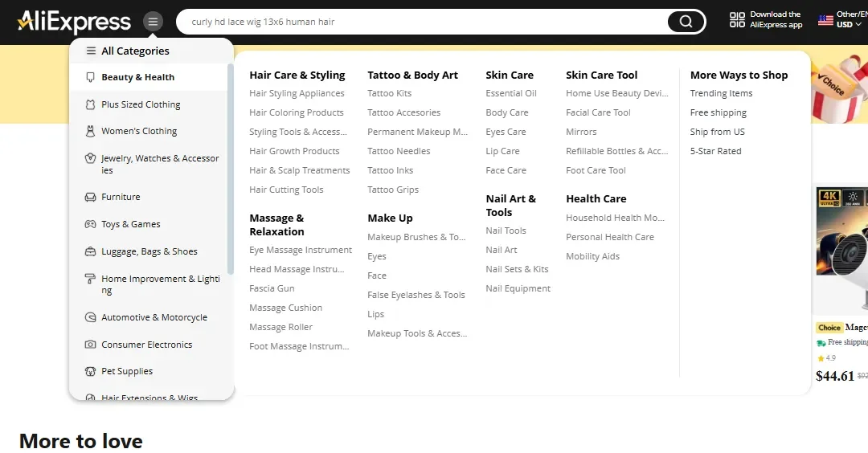Image resolution: width=868 pixels, height=453 pixels.
Task: Open the Hair Styling Appliances link
Action: 297,93
